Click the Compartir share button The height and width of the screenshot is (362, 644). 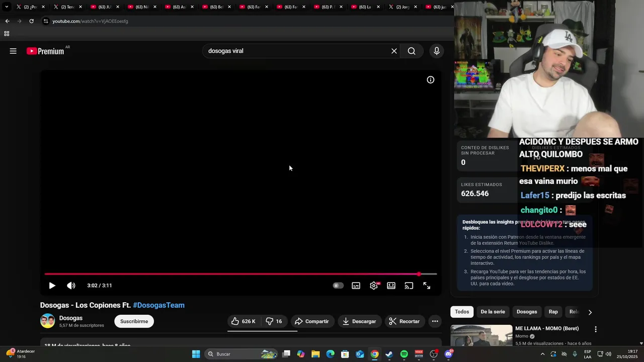[312, 321]
